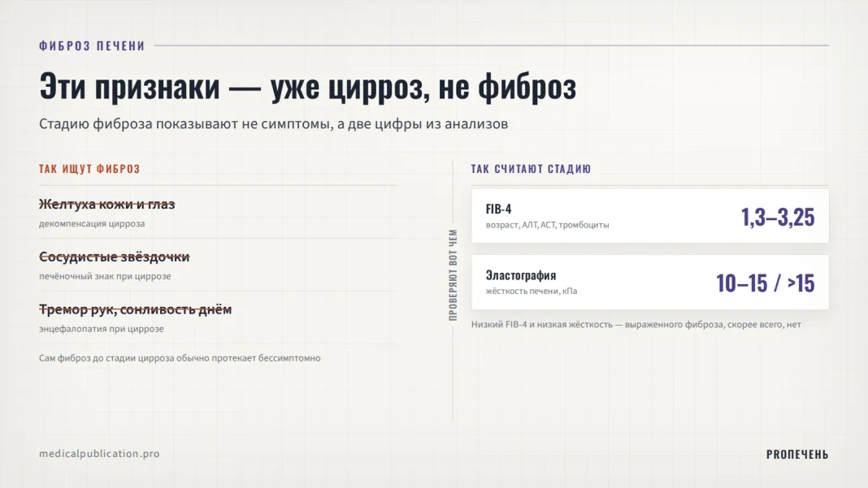Click the value '1,3–3,25'
Viewport: 868px width, 488px height.
tap(778, 217)
